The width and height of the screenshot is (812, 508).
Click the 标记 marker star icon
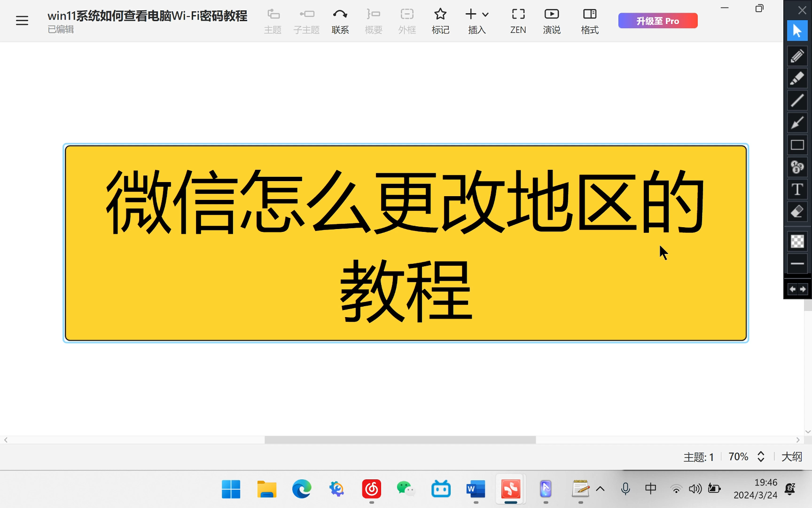coord(440,20)
